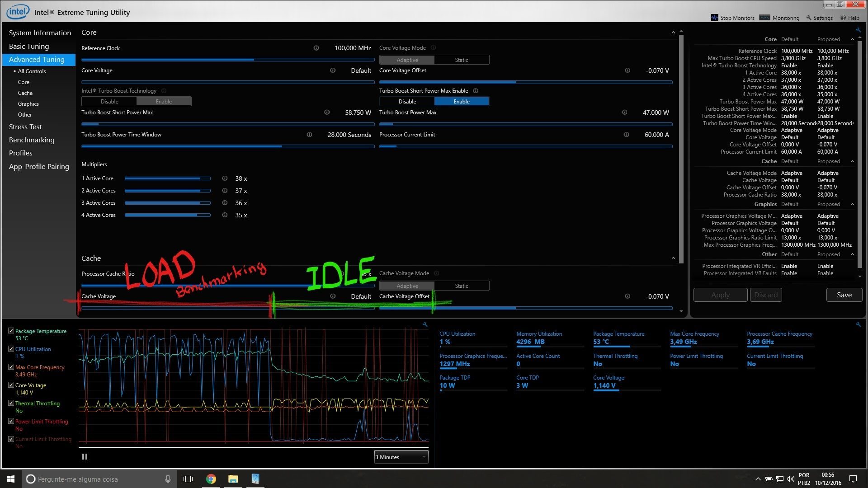
Task: Open App-Profile Pairing section
Action: coord(39,167)
